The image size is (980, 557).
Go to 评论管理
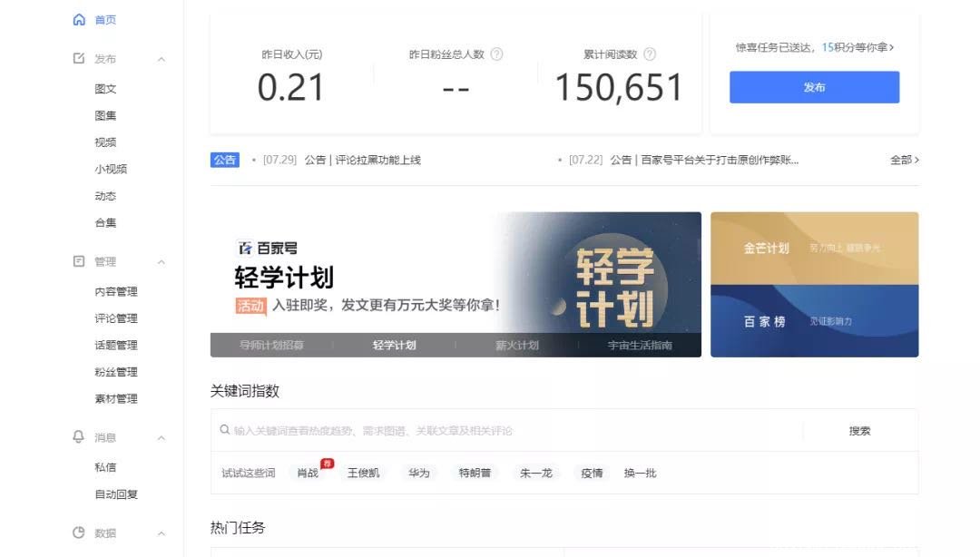(115, 318)
